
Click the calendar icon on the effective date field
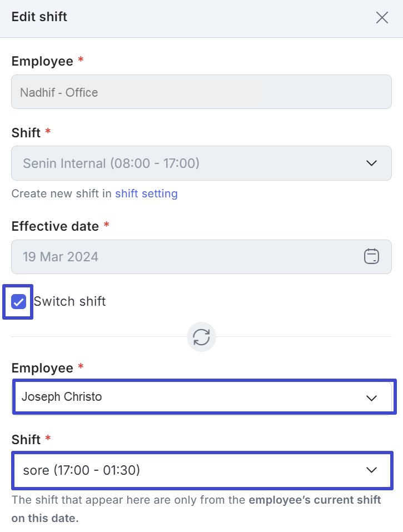[x=371, y=257]
